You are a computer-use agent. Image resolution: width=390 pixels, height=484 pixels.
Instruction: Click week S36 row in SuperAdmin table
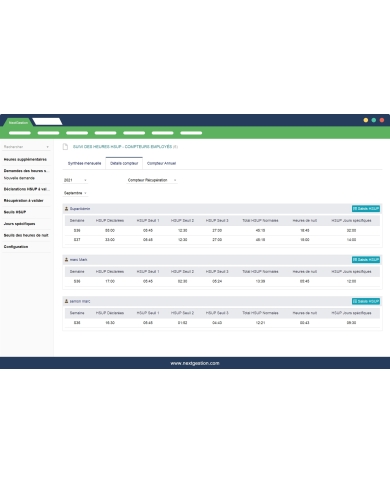(x=222, y=230)
